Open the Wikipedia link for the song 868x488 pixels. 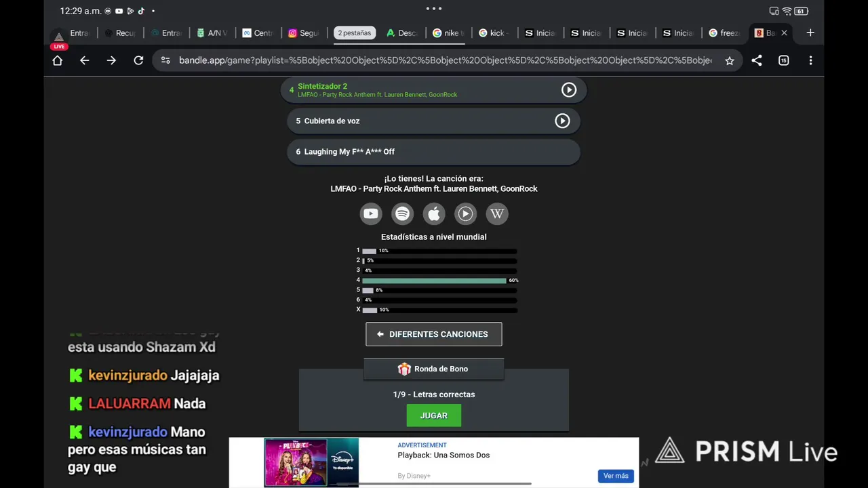[497, 213]
